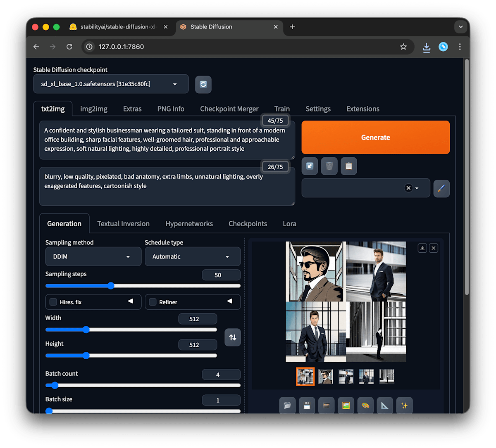This screenshot has width=496, height=448.
Task: Open the browser three-dot menu
Action: 460,47
